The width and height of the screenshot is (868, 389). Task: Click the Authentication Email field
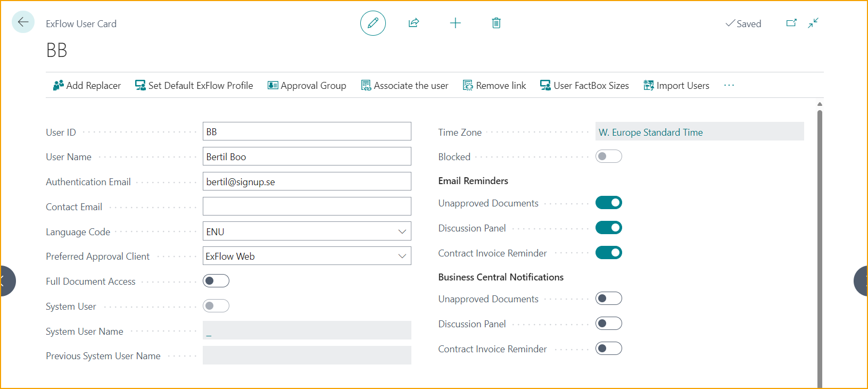(x=307, y=181)
